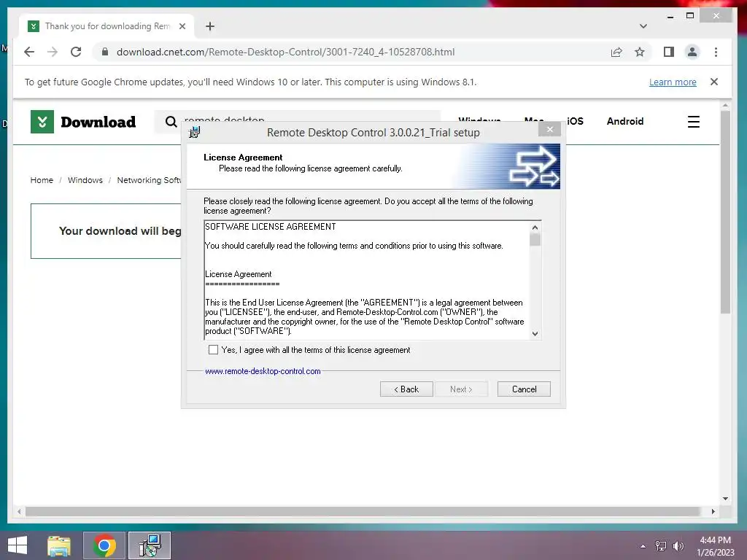
Task: Open Chrome three-dot menu
Action: pos(716,52)
